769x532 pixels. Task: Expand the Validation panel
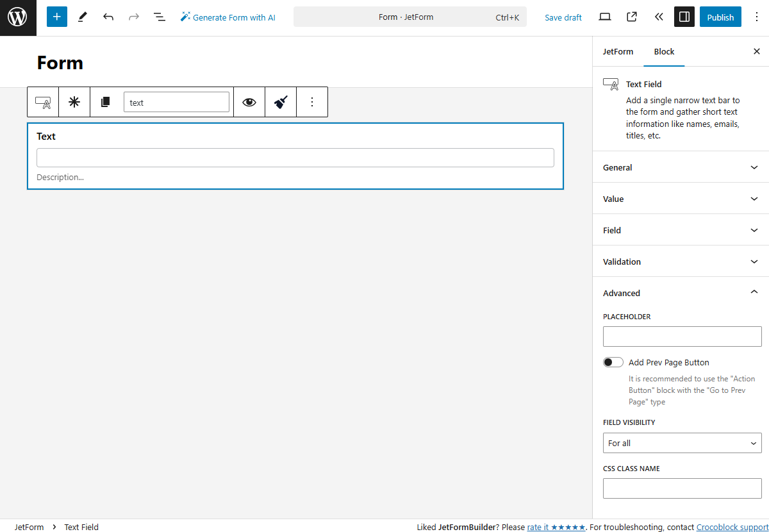[681, 262]
